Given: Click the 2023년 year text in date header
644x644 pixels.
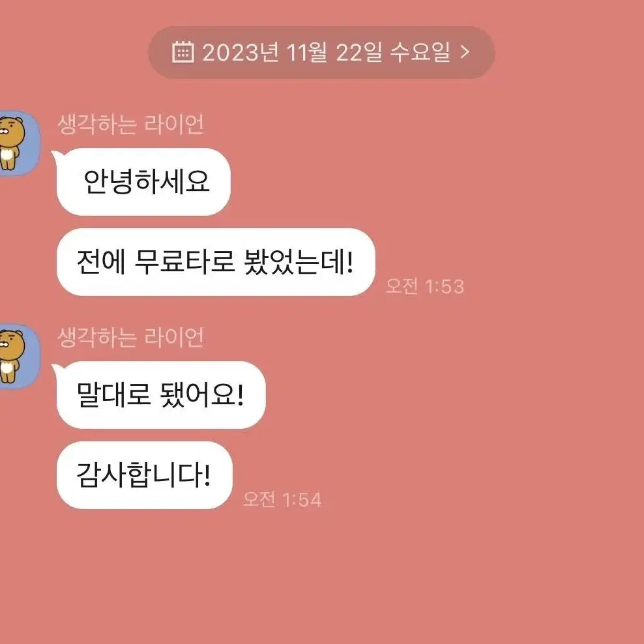Looking at the screenshot, I should coord(241,52).
